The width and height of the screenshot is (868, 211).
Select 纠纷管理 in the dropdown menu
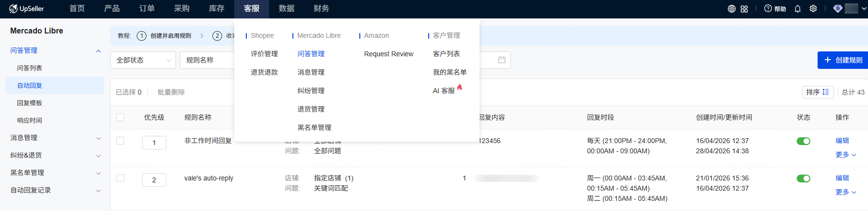(x=311, y=91)
